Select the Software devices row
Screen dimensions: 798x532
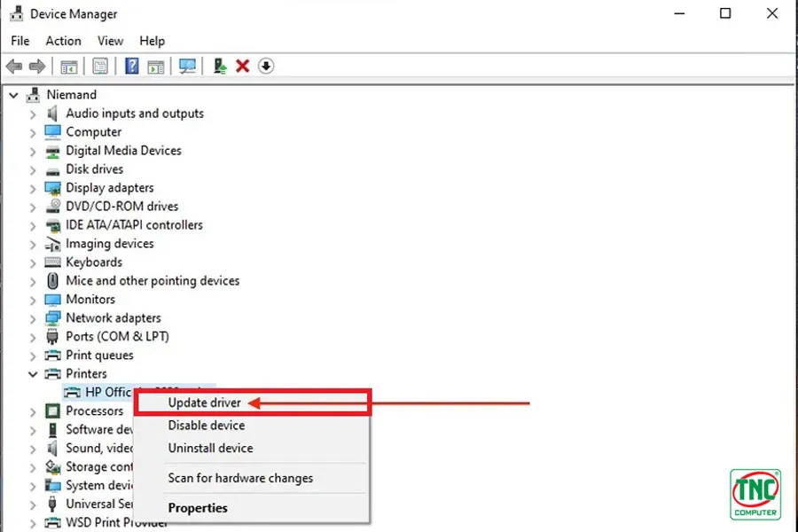(x=90, y=430)
